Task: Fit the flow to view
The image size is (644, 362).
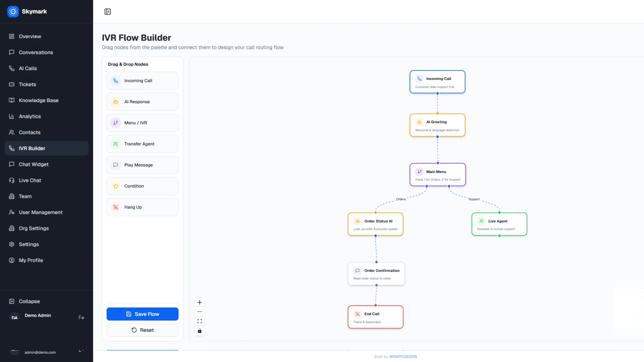Action: [200, 321]
